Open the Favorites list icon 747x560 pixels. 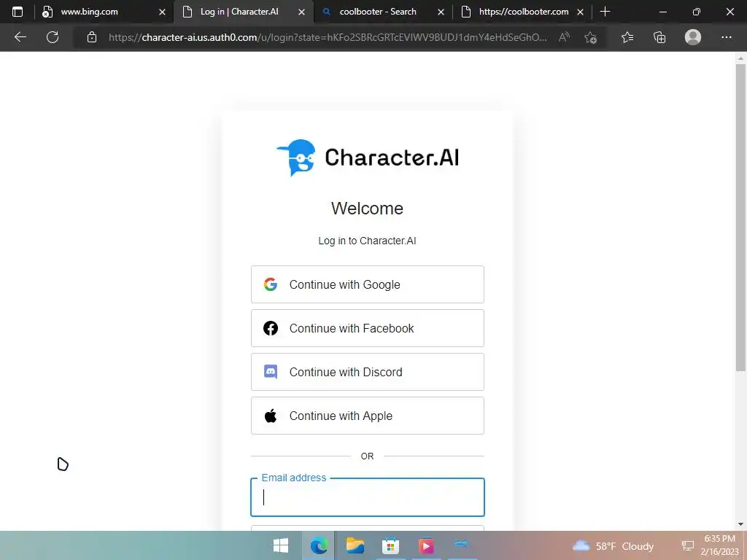627,37
